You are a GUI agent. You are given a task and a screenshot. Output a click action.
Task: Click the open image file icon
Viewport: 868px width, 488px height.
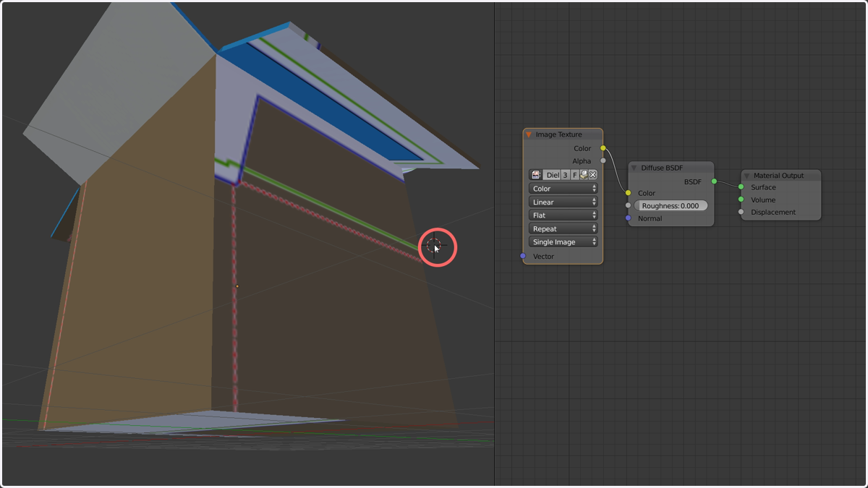(584, 175)
